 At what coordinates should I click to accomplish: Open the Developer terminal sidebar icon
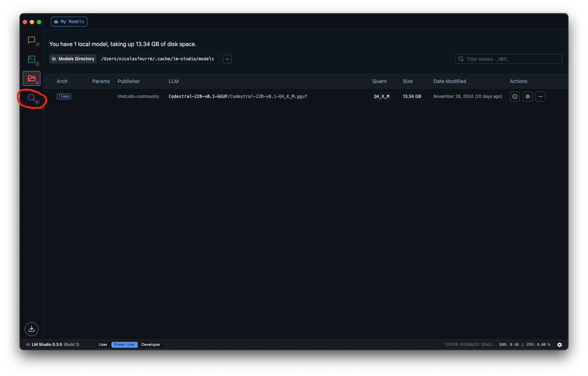point(32,59)
